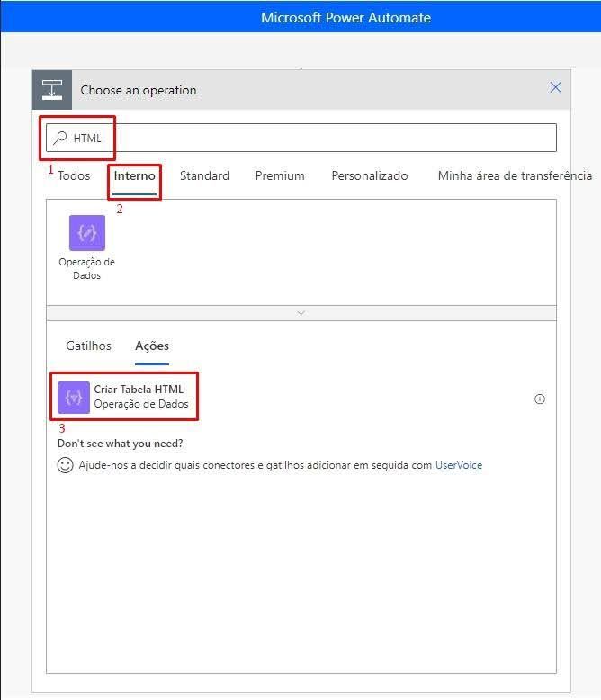Select the Ações tab
Image resolution: width=601 pixels, height=700 pixels.
pos(152,346)
